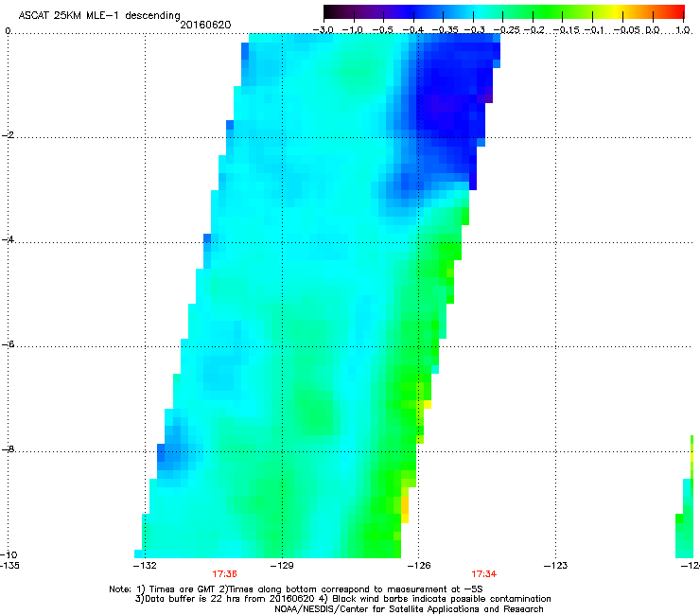Image resolution: width=700 pixels, height=615 pixels.
Task: Click the NOAA/NESDIS credit line
Action: coord(409,609)
